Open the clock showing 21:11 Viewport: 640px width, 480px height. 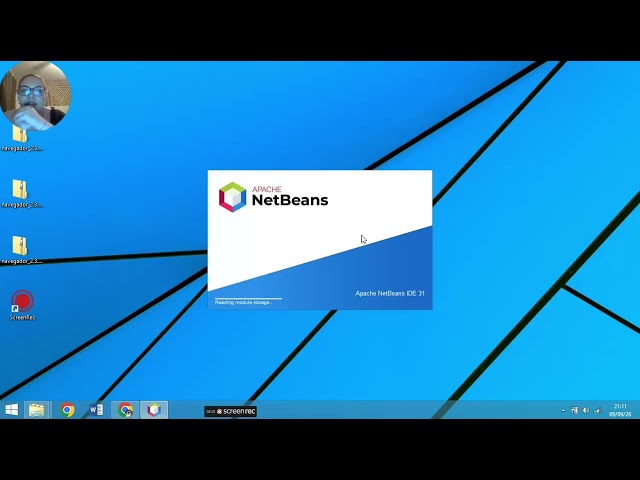tap(620, 410)
